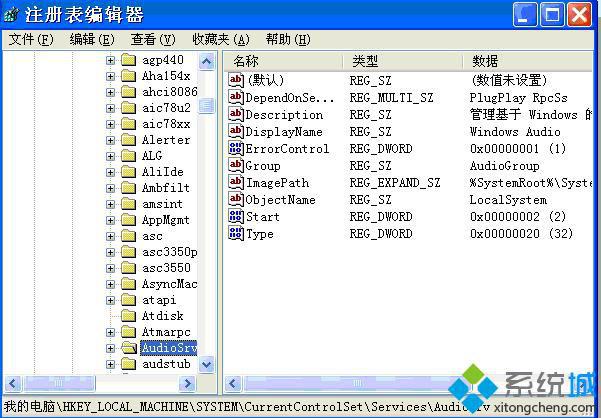Viewport: 601px width, 418px height.
Task: Maximize the registry editor window
Action: 552,15
